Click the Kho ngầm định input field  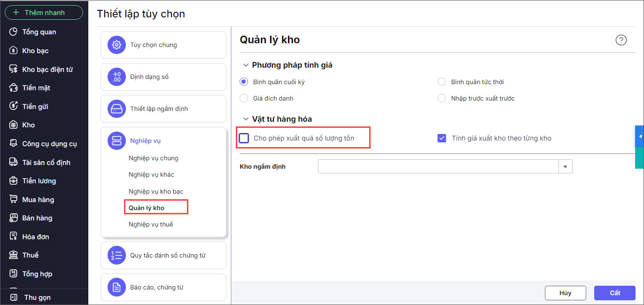[438, 167]
